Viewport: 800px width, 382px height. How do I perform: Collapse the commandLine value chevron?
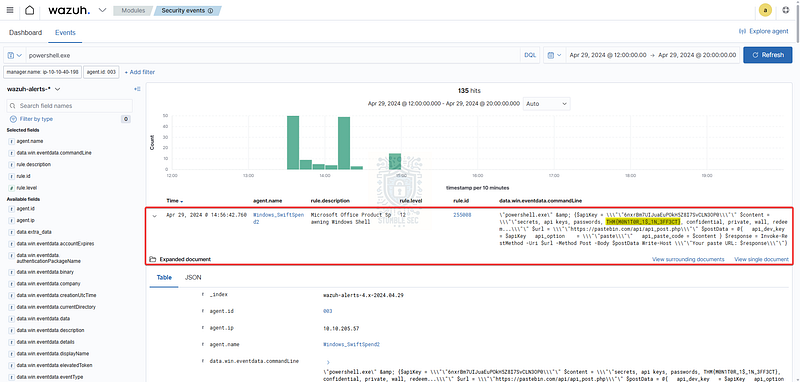pos(328,362)
